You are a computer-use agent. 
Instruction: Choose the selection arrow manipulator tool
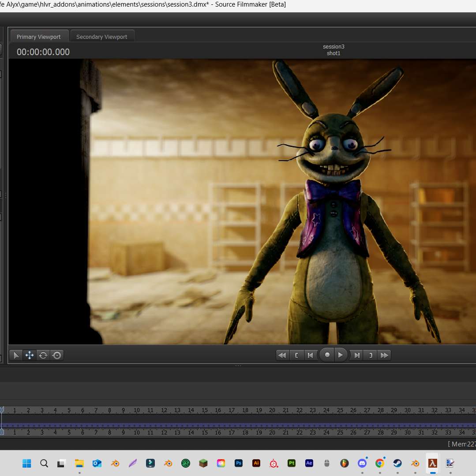(x=16, y=355)
